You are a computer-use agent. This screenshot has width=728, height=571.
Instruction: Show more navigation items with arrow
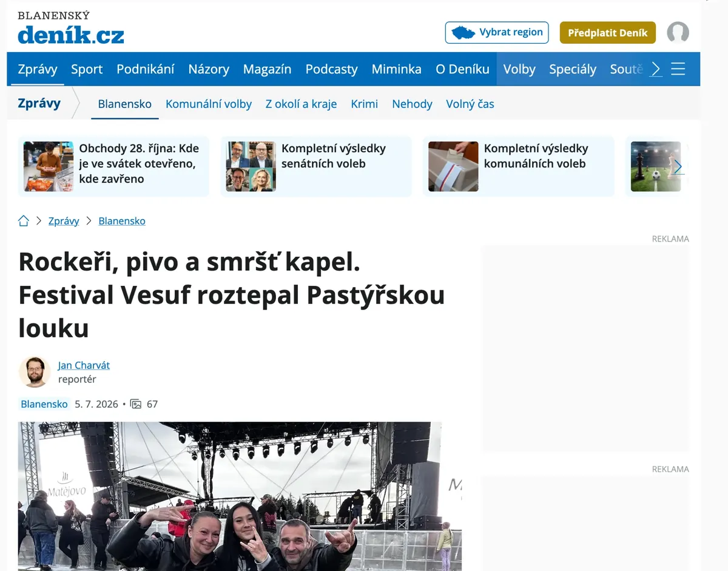tap(656, 69)
